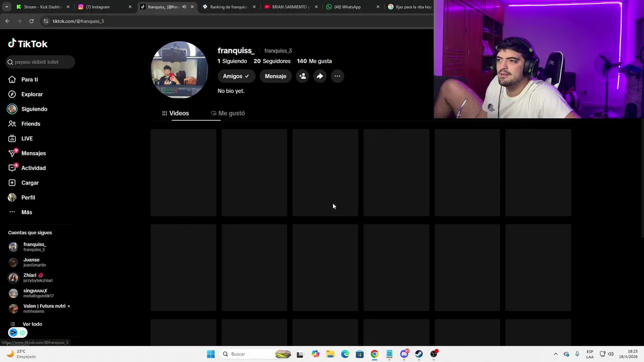The height and width of the screenshot is (362, 644).
Task: Click the add-person suggested accounts icon
Action: point(302,76)
